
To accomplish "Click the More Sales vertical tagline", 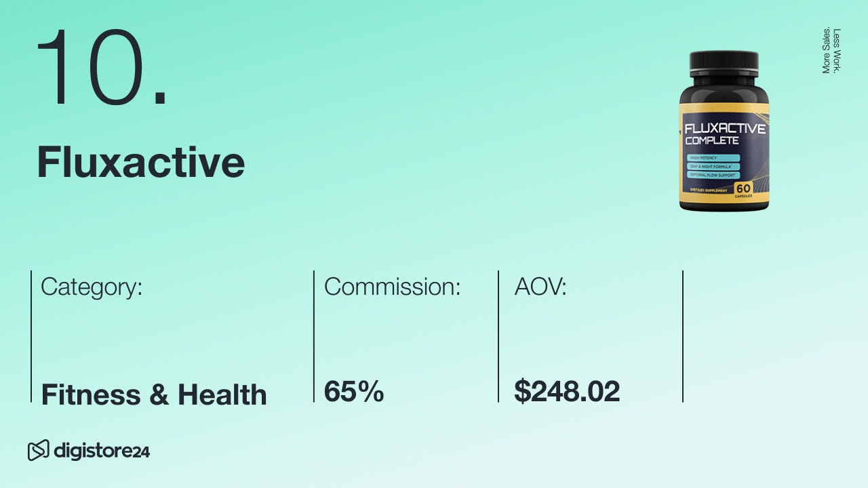I will click(826, 50).
